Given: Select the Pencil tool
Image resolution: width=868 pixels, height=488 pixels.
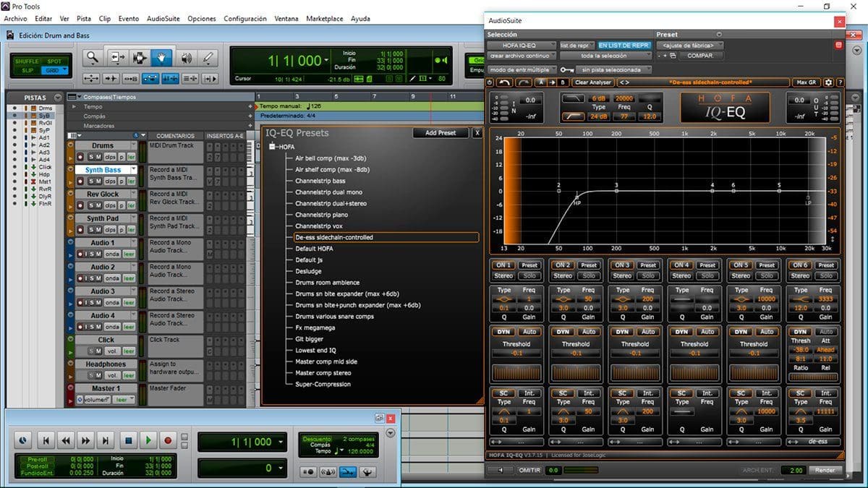Looking at the screenshot, I should click(208, 59).
